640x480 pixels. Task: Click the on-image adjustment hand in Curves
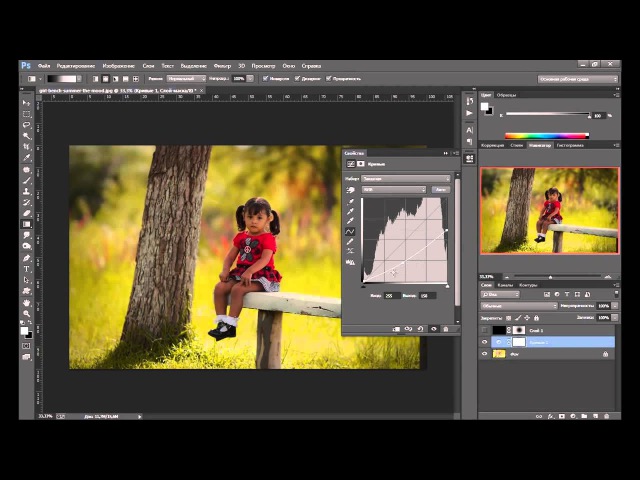coord(351,190)
